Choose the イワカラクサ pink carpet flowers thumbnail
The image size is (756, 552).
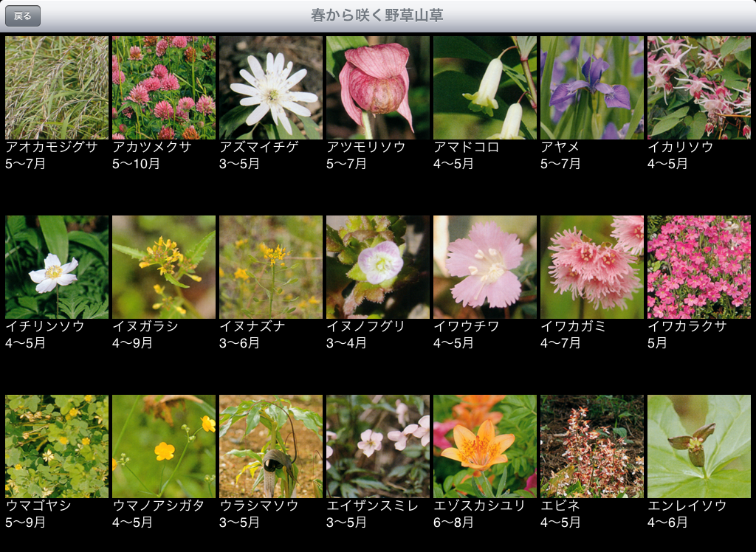click(699, 267)
